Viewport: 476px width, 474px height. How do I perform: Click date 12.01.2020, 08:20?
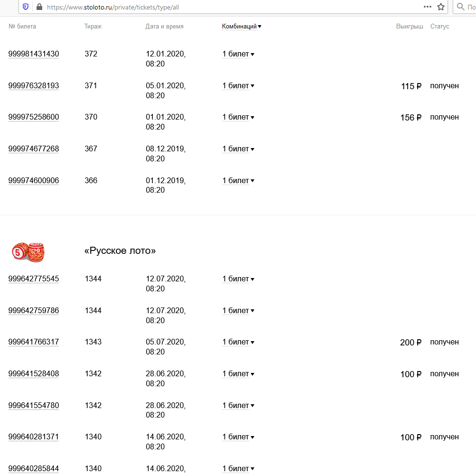coord(166,59)
